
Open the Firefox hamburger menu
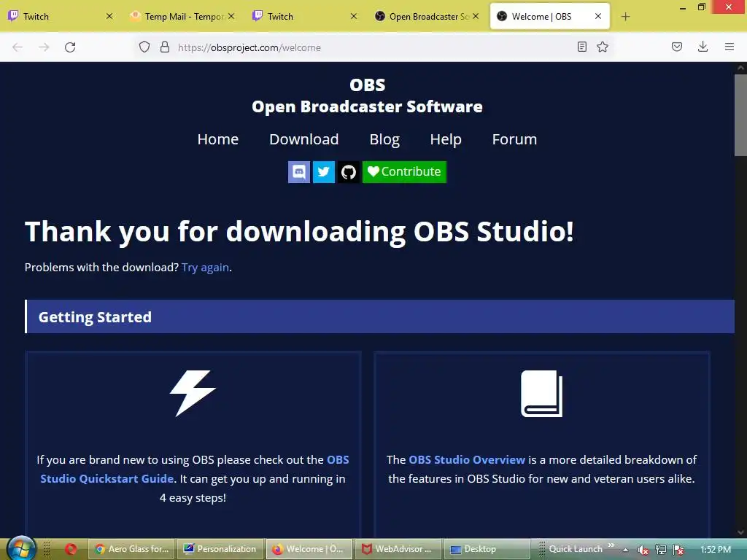(x=729, y=47)
